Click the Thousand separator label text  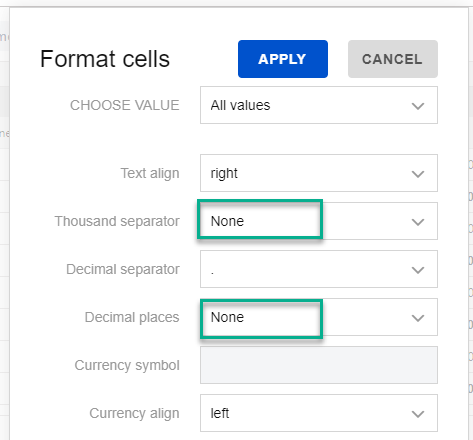pyautogui.click(x=117, y=221)
